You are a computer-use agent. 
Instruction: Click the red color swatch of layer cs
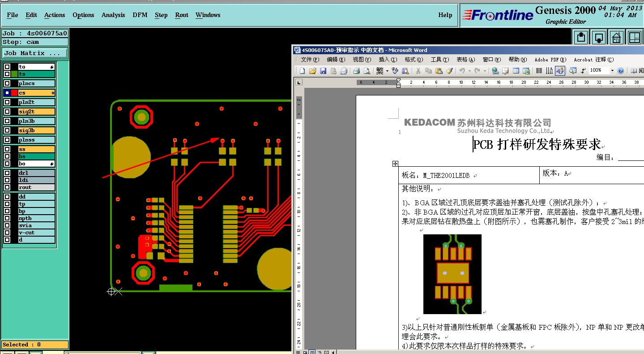[x=14, y=93]
